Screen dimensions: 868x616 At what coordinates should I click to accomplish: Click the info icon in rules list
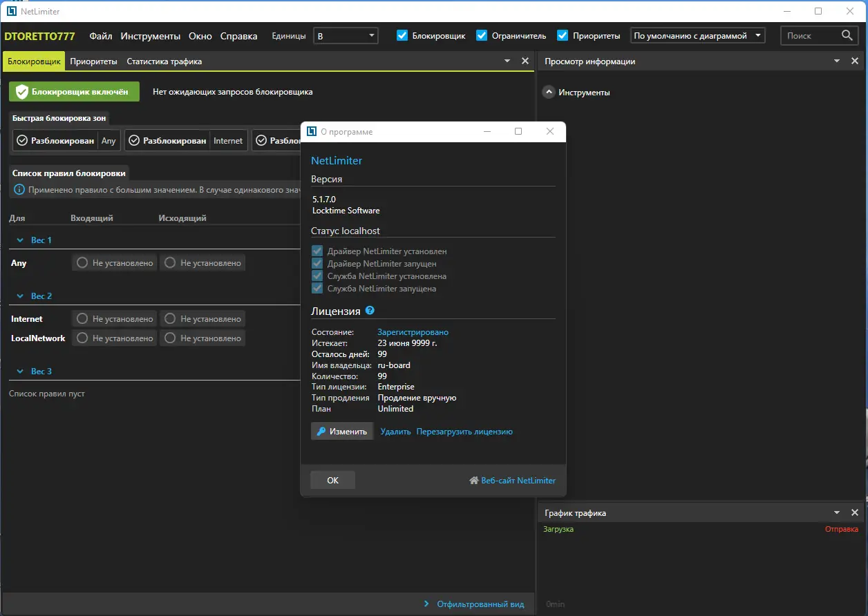point(19,189)
